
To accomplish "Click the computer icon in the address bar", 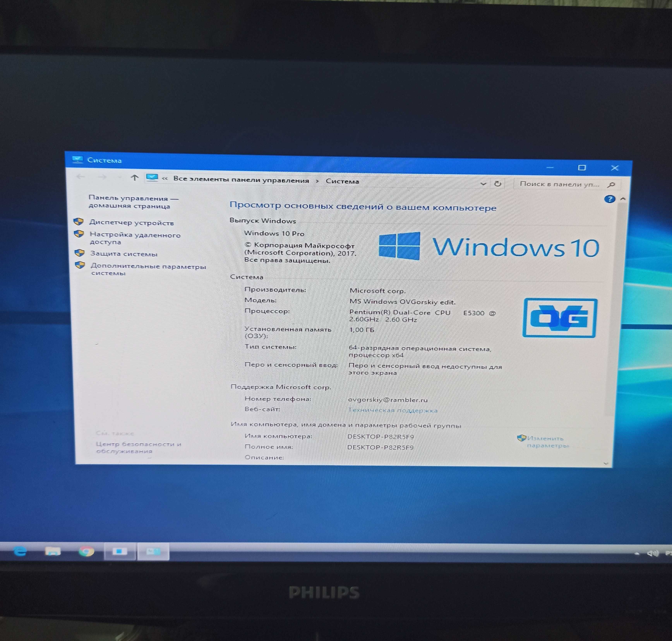I will tap(152, 178).
